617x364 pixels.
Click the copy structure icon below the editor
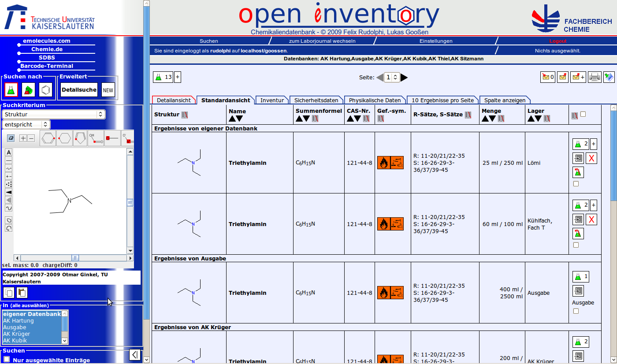tap(9, 293)
